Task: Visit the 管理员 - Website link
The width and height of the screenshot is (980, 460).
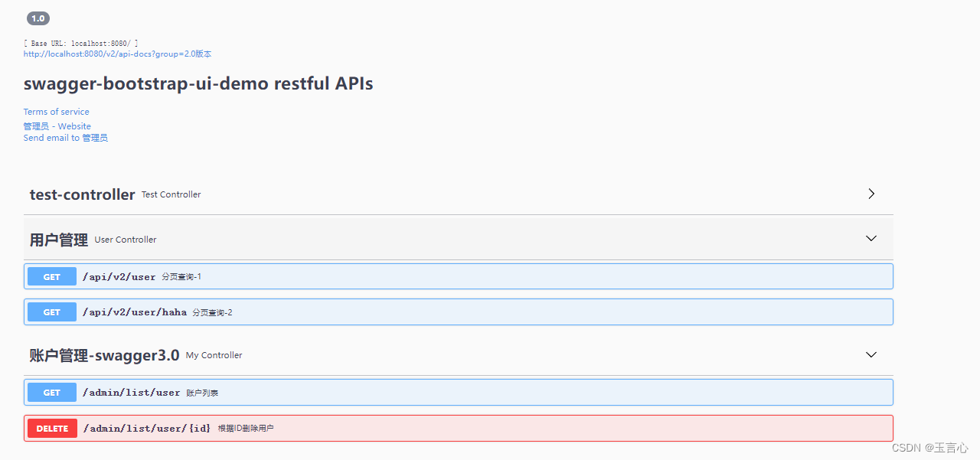Action: (x=57, y=126)
